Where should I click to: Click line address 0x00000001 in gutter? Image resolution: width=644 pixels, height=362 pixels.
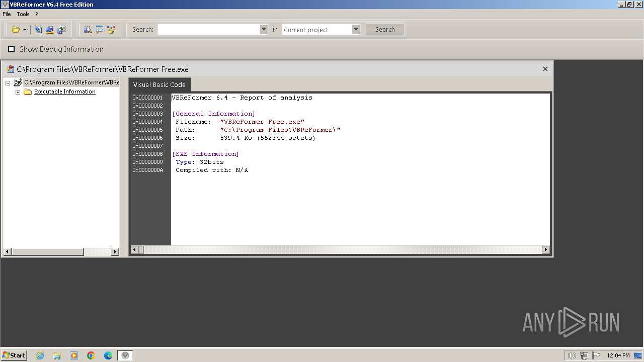[x=147, y=98]
